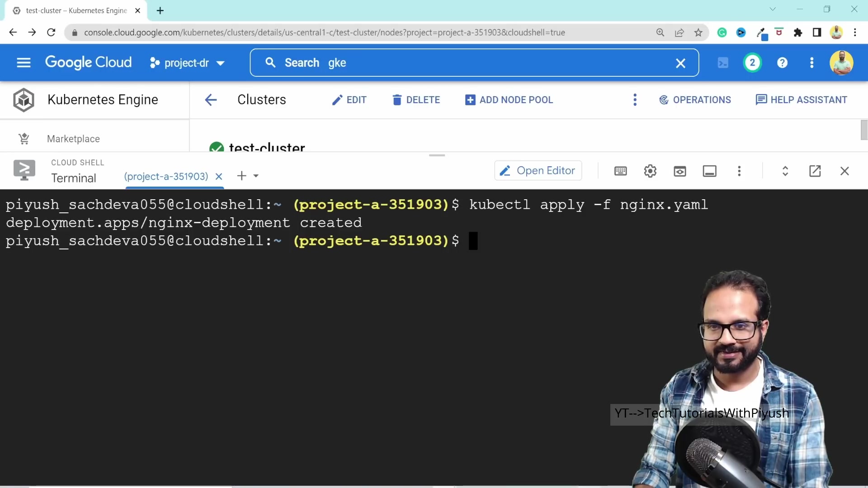Open Chrome three-dot menu
868x488 pixels.
click(x=855, y=33)
